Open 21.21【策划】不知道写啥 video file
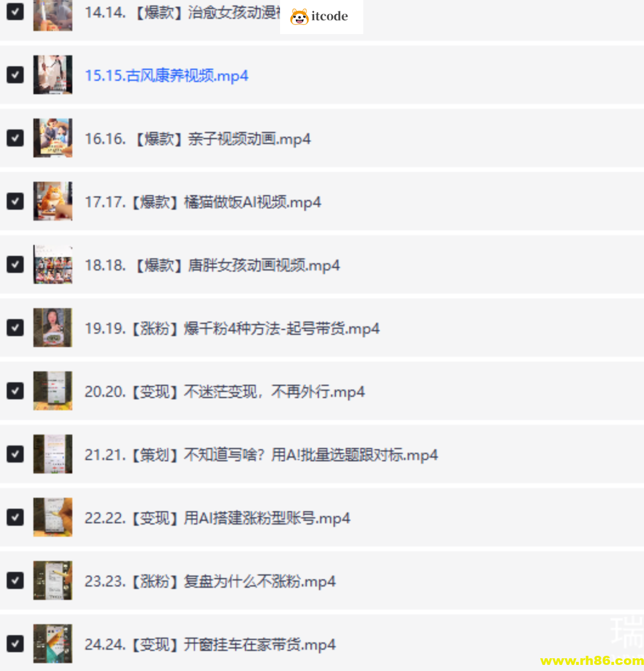The image size is (644, 671). (x=261, y=455)
